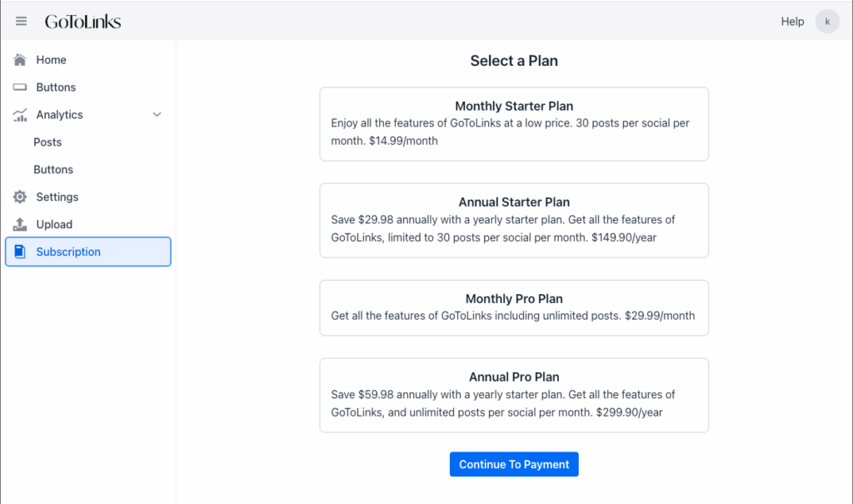The height and width of the screenshot is (504, 853).
Task: Open Buttons under Analytics
Action: tap(53, 170)
